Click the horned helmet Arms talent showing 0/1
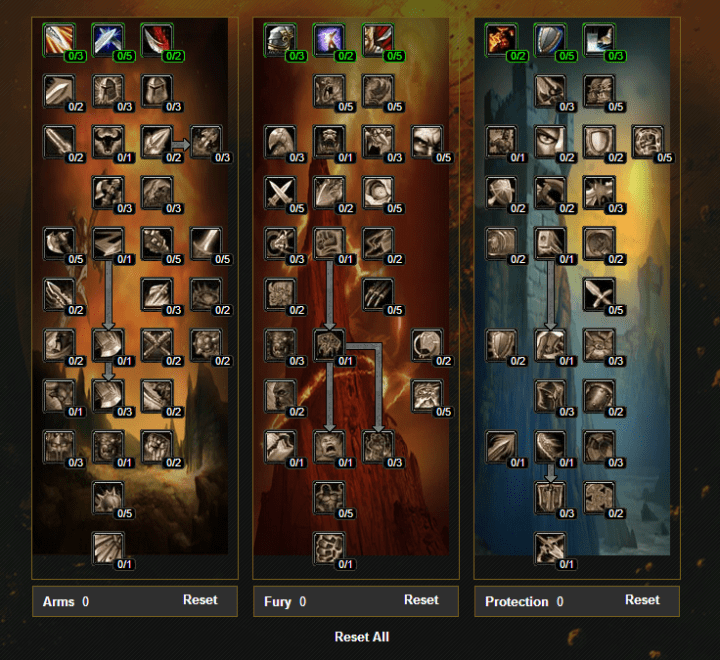Image resolution: width=720 pixels, height=660 pixels. click(108, 141)
